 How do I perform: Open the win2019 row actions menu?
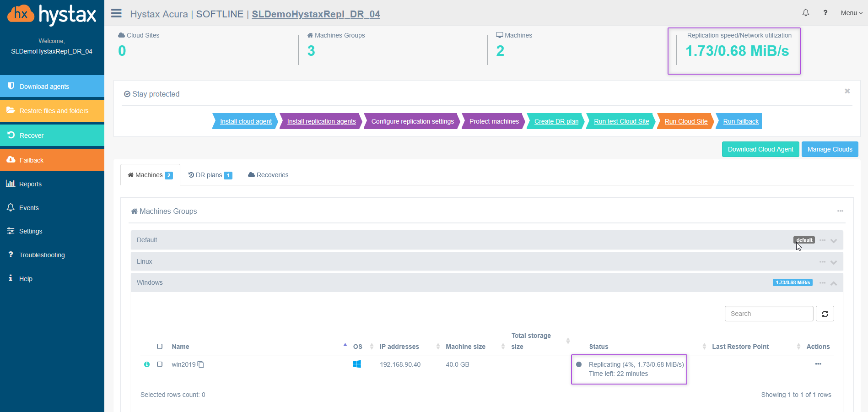point(818,364)
